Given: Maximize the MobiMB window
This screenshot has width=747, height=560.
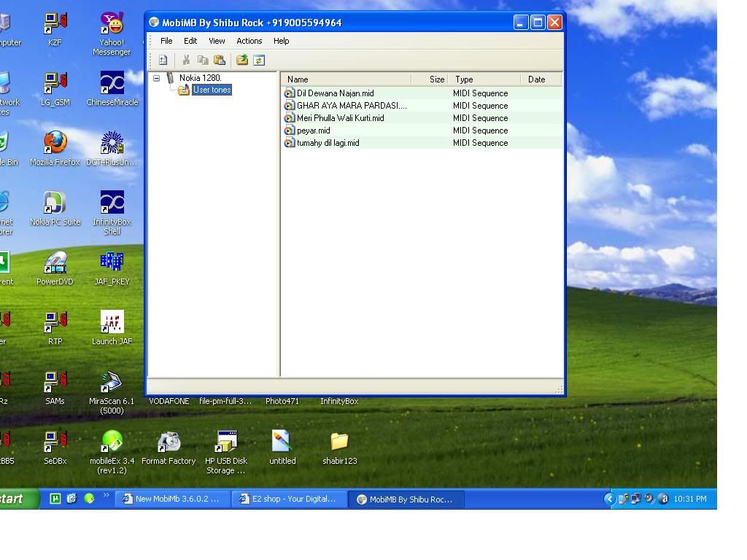Looking at the screenshot, I should [538, 23].
